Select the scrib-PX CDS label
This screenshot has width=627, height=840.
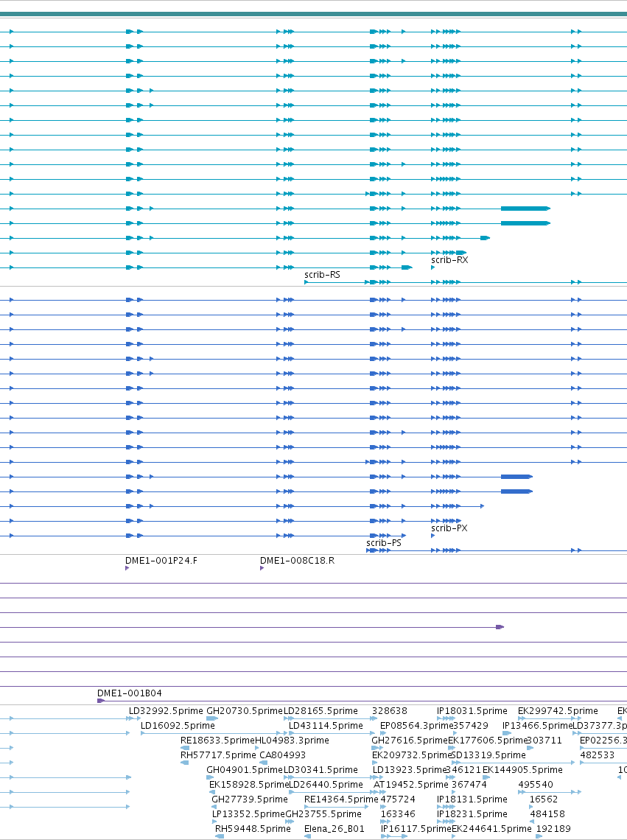click(x=449, y=528)
